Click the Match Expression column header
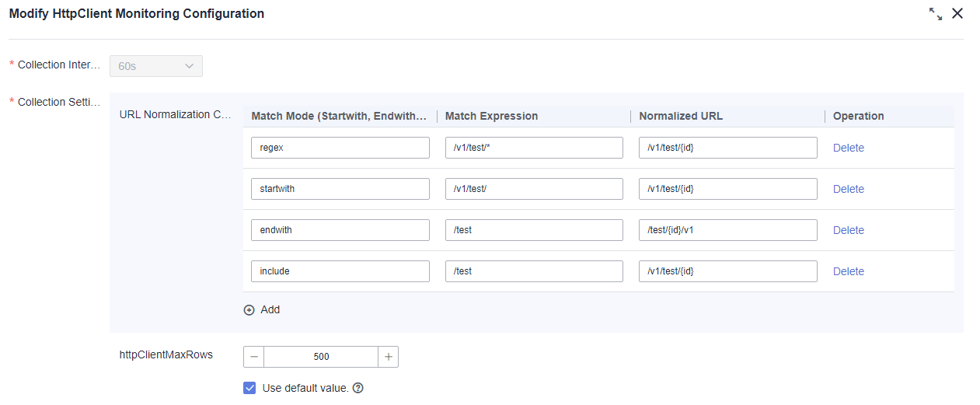The width and height of the screenshot is (980, 405). [492, 116]
